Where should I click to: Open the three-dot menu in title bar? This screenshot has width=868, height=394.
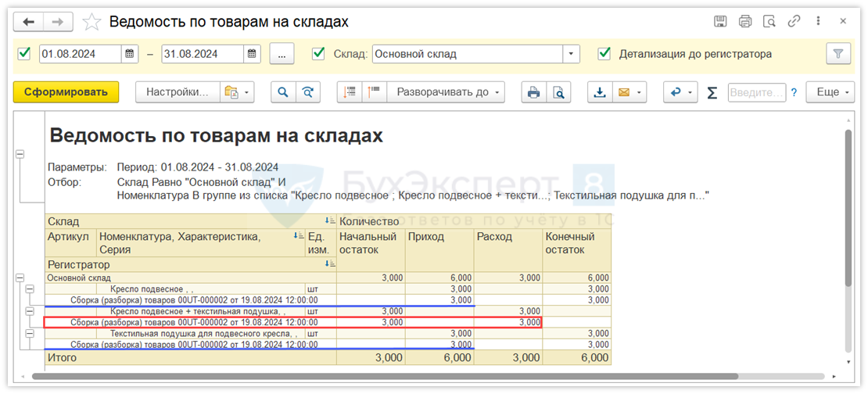pyautogui.click(x=819, y=22)
